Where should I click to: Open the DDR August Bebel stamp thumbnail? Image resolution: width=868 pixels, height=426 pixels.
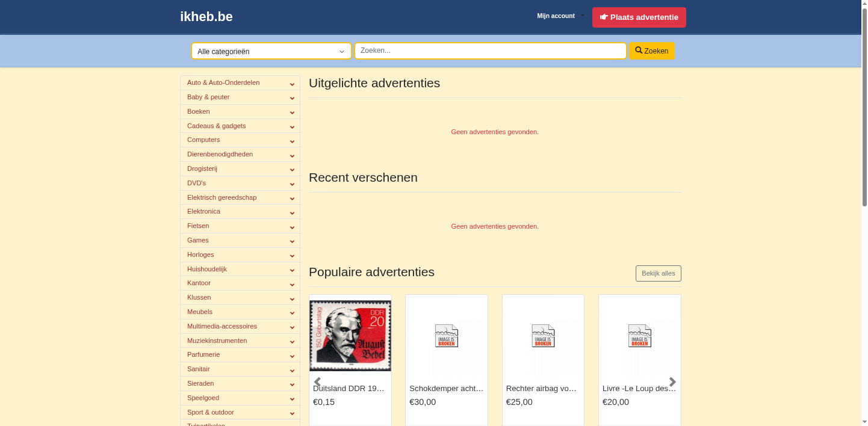(350, 336)
